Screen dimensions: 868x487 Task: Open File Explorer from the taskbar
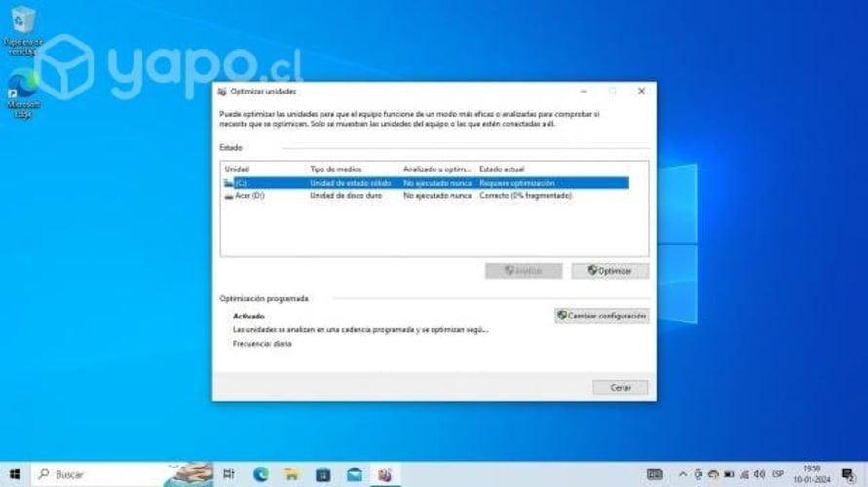point(291,474)
